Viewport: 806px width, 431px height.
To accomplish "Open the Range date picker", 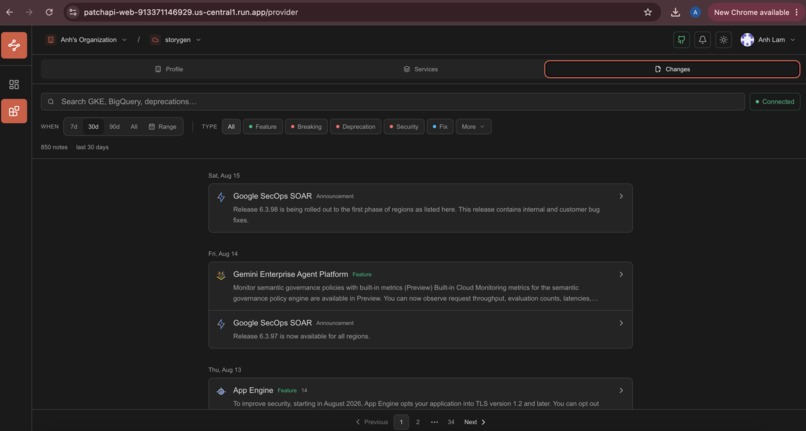I will [162, 127].
